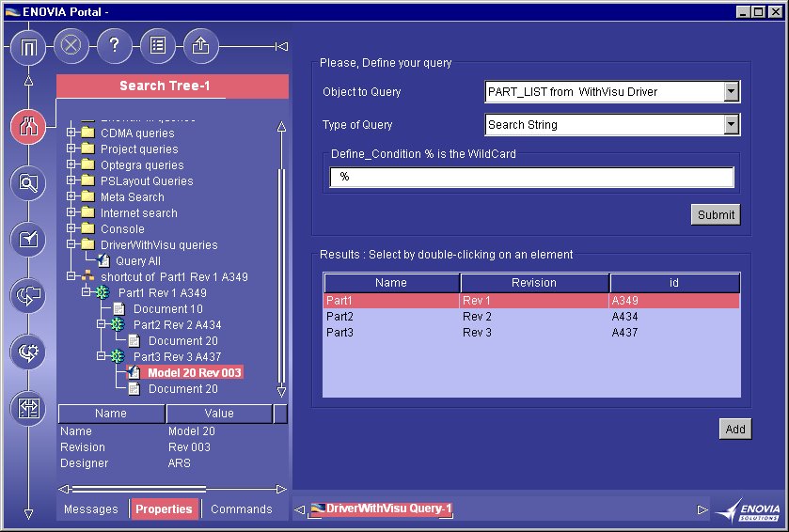The height and width of the screenshot is (532, 789).
Task: Open the Type of Query dropdown
Action: pyautogui.click(x=732, y=124)
